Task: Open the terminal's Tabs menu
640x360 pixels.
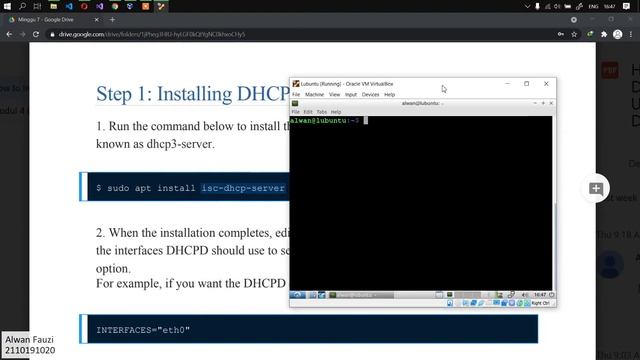Action: [322, 112]
